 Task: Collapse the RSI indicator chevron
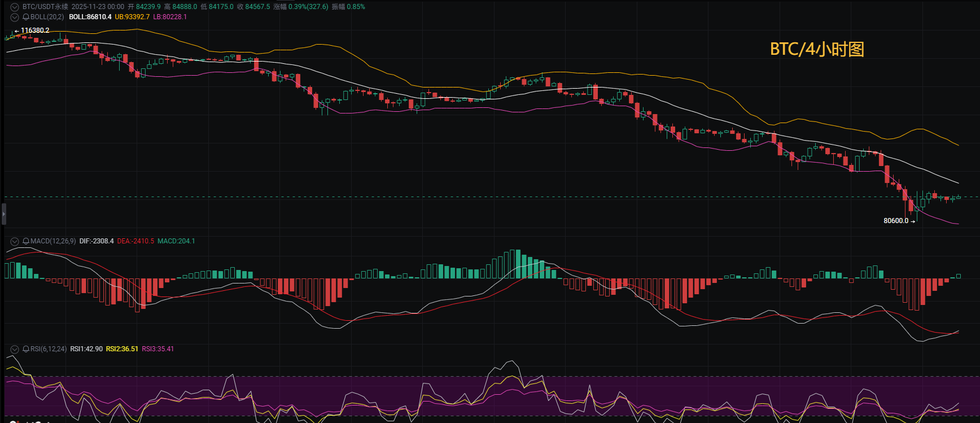(x=15, y=350)
